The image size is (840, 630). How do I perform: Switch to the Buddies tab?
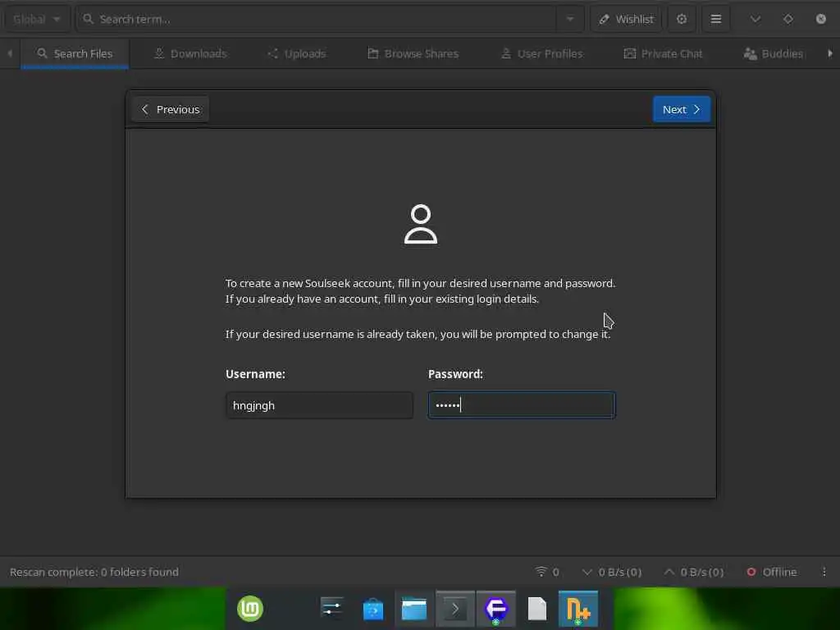773,53
